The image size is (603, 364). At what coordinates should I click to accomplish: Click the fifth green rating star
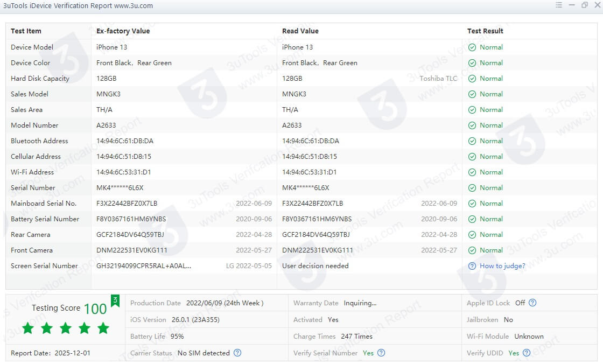[103, 328]
